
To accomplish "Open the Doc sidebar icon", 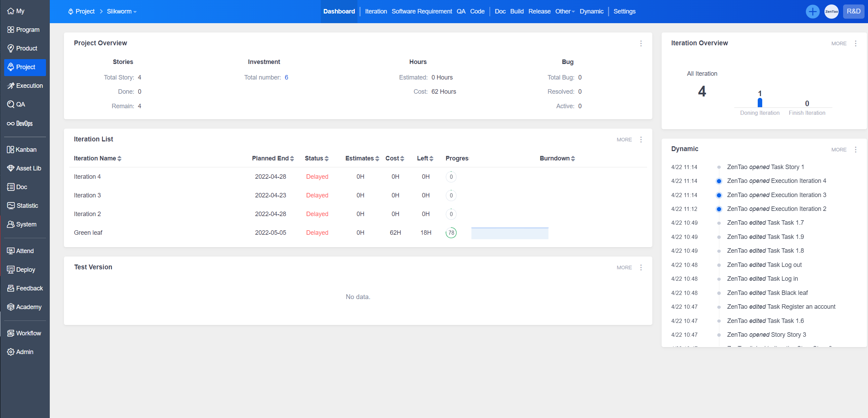I will click(x=11, y=187).
